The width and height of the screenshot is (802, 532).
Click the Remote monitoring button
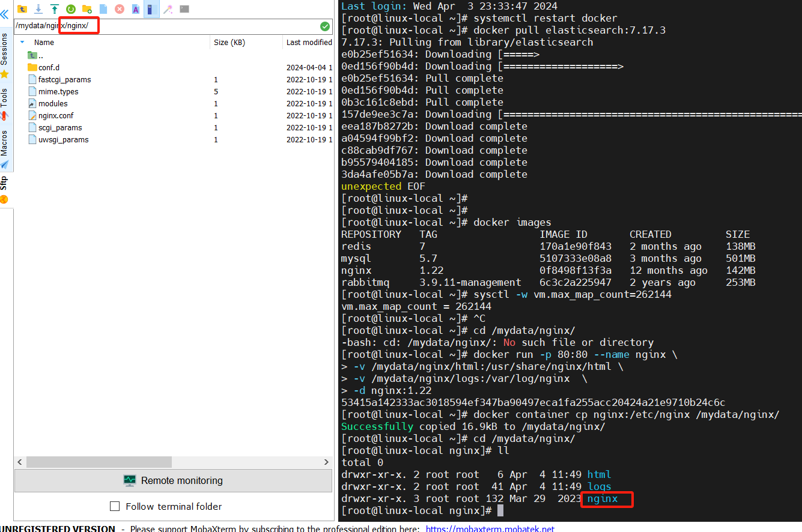point(173,480)
